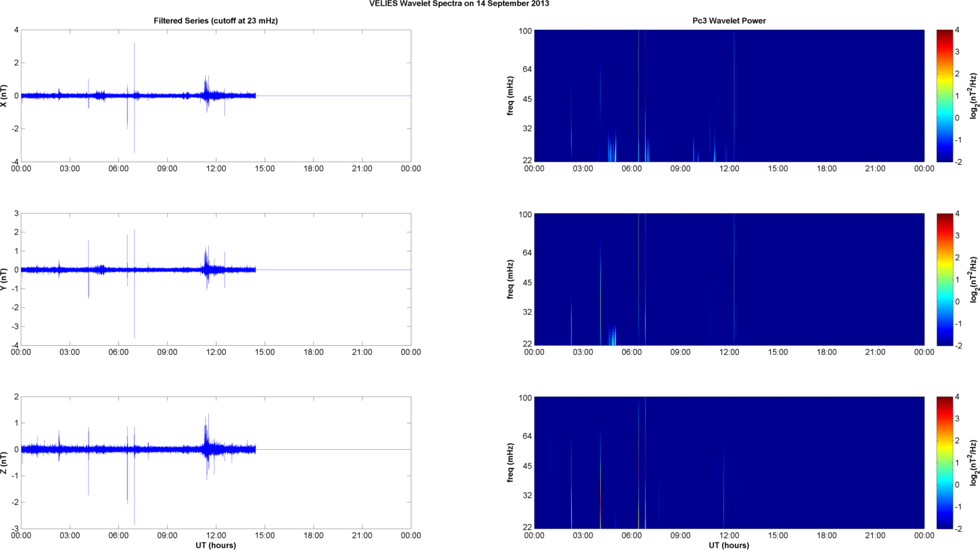Click the 3 tick on Y plot's y-axis

16,214
